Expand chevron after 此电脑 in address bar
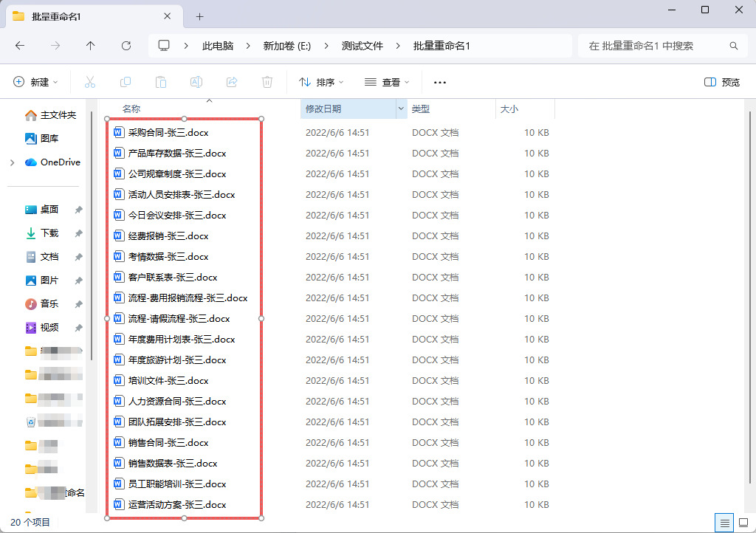This screenshot has height=533, width=756. tap(248, 46)
